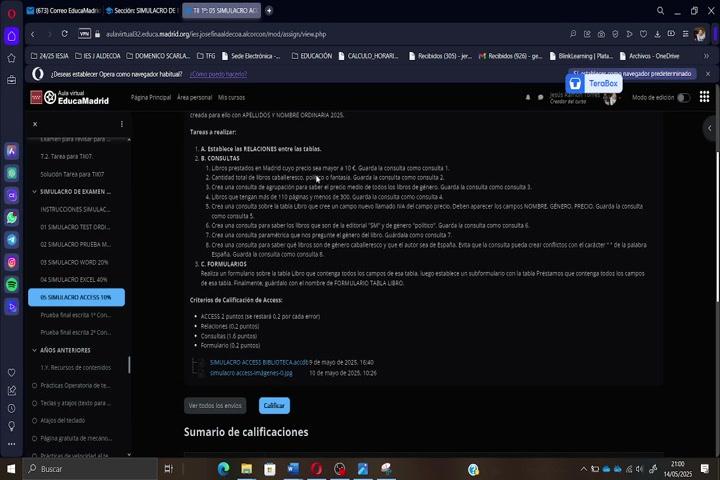Open Microsoft Edge from the taskbar

[224, 469]
